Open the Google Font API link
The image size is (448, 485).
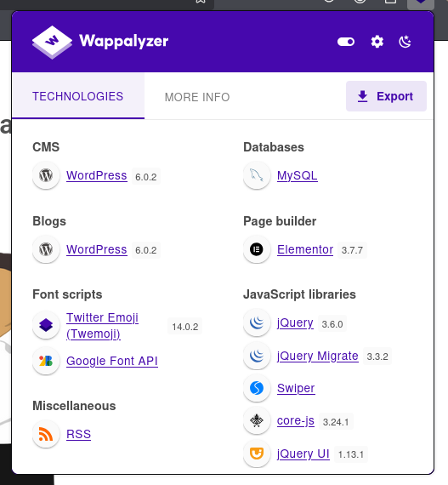coord(112,361)
